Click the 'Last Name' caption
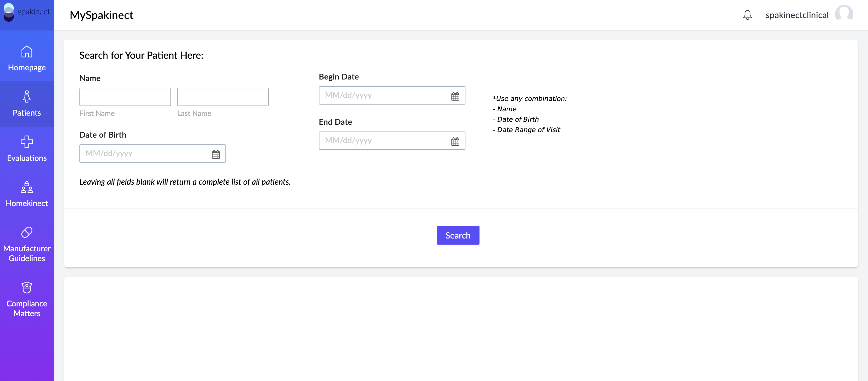The height and width of the screenshot is (381, 868). 194,113
